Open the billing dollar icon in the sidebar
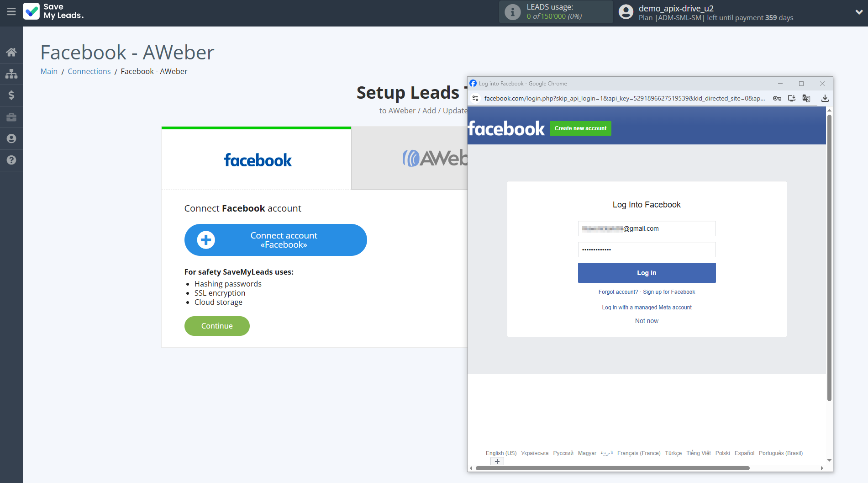The image size is (868, 483). click(11, 95)
